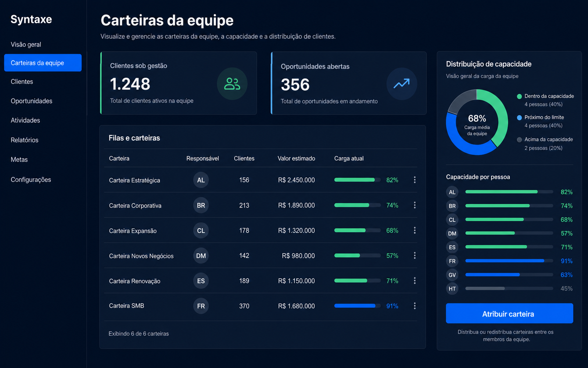Click the Carga atual column header

(x=349, y=159)
